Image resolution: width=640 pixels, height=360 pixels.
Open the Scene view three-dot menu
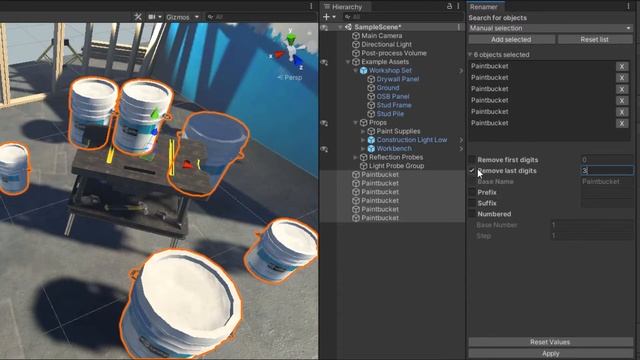pyautogui.click(x=311, y=6)
